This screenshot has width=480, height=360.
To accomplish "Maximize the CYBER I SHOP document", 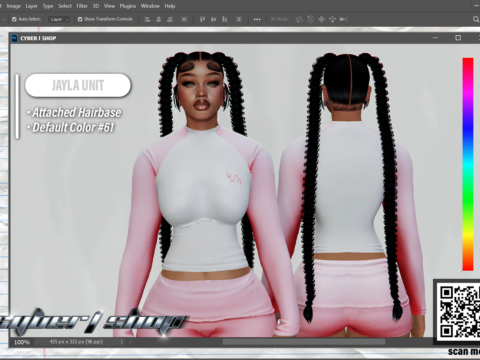I will (x=458, y=38).
